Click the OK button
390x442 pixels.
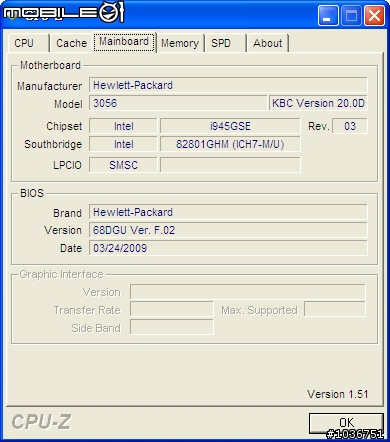[x=346, y=423]
